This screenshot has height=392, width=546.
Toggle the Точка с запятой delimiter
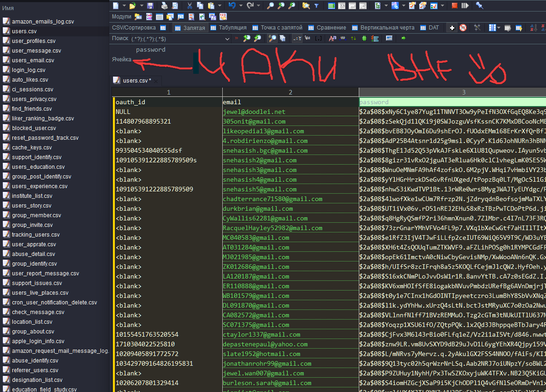(278, 28)
